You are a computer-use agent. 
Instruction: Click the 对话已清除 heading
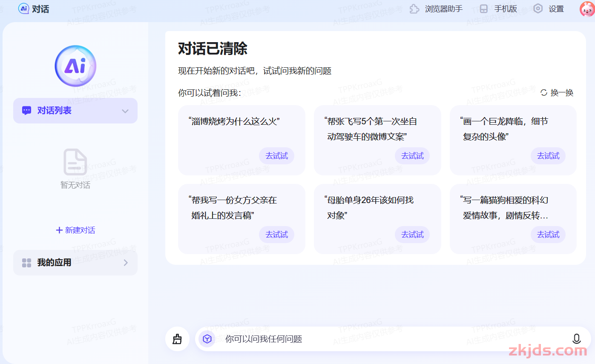pos(213,49)
